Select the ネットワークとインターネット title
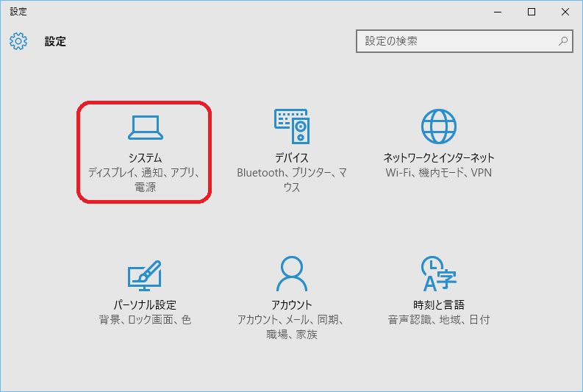 (x=439, y=157)
